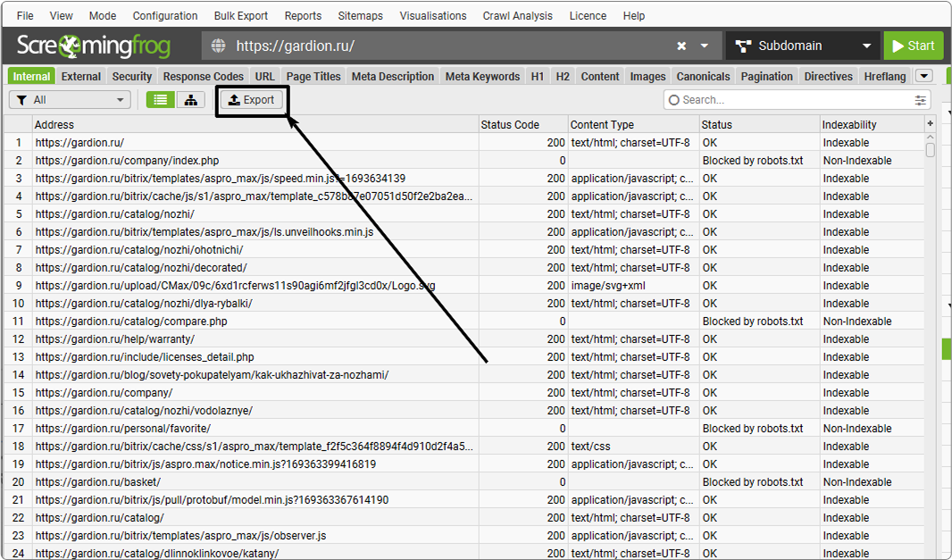
Task: Open the Bulk Export menu
Action: tap(241, 16)
